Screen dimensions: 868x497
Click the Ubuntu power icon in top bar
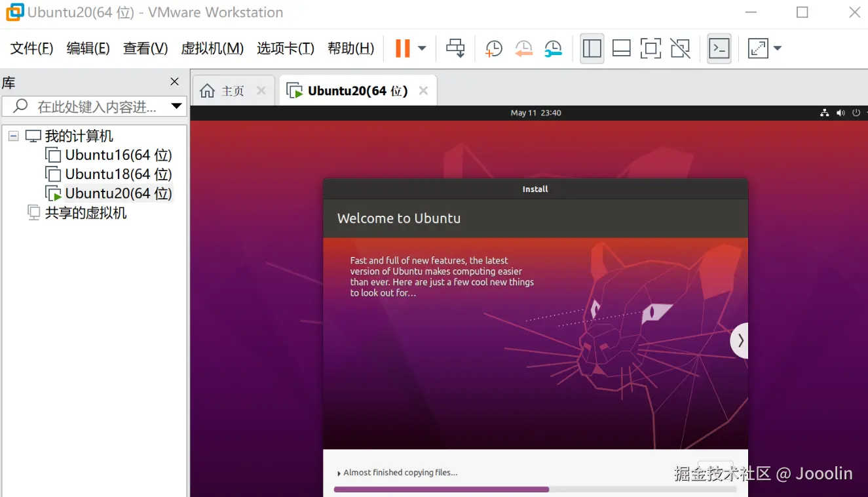click(856, 113)
